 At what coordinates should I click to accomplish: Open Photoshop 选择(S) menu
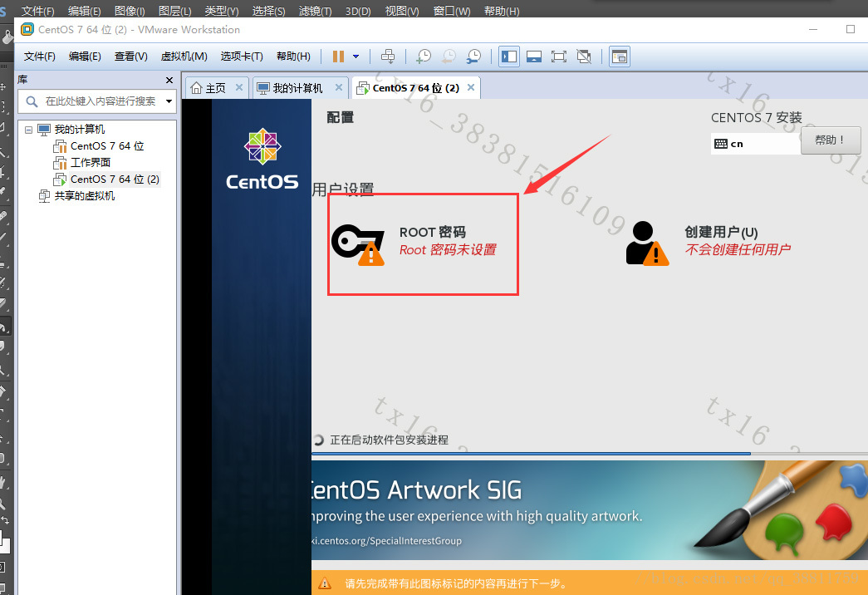click(x=268, y=11)
